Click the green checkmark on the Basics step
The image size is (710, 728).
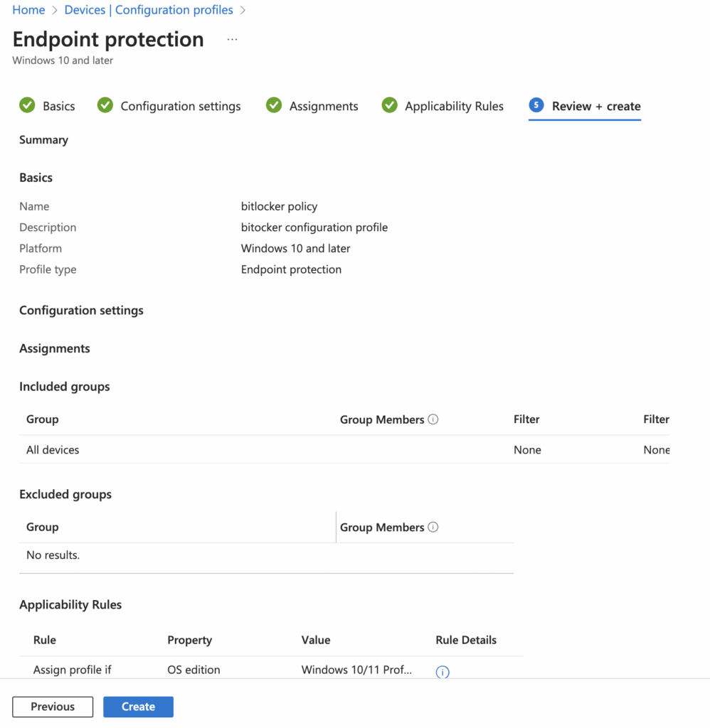27,105
